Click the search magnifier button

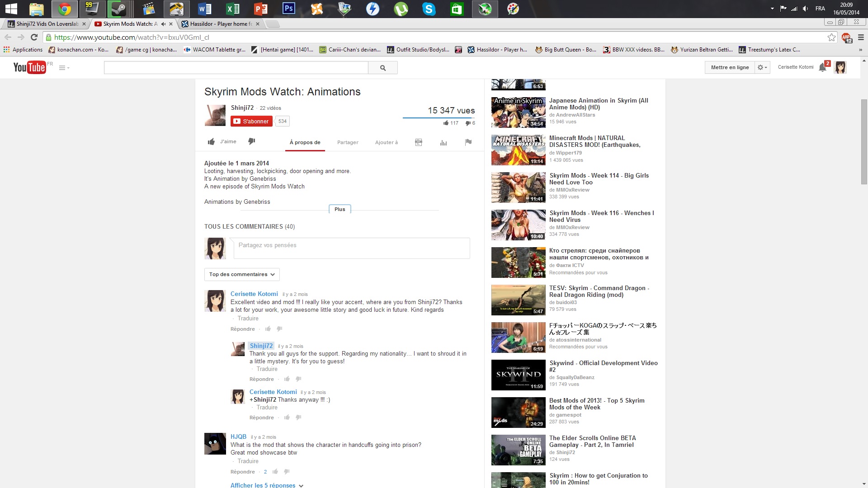click(383, 68)
